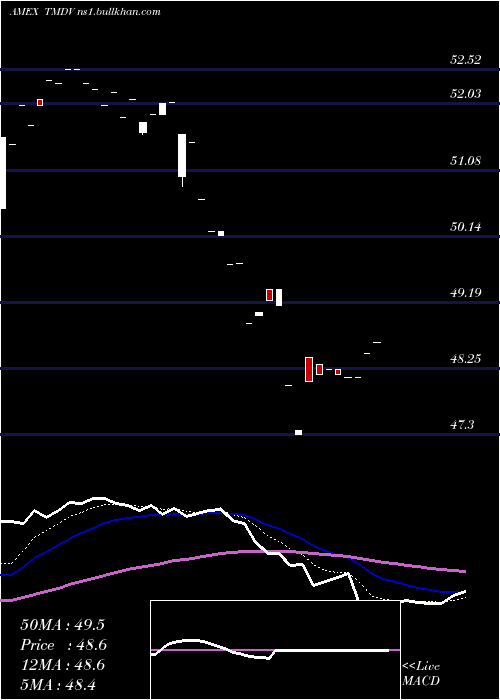
Task: Click the 49.19 price level label
Action: coord(466,293)
